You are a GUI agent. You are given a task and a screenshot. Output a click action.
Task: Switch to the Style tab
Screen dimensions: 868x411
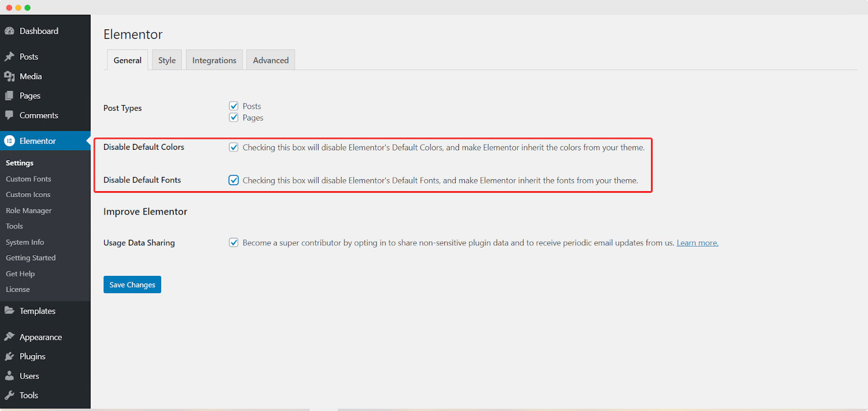tap(167, 60)
